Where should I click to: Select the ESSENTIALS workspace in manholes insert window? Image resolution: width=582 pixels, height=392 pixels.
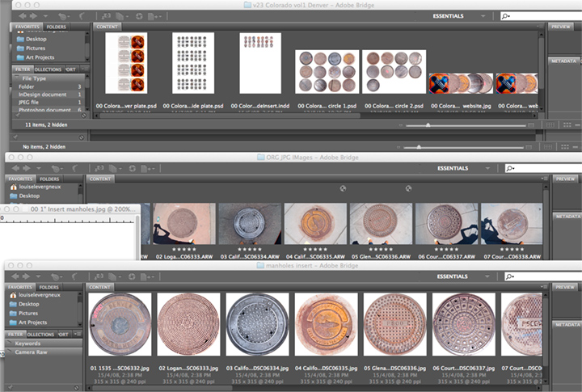click(452, 276)
